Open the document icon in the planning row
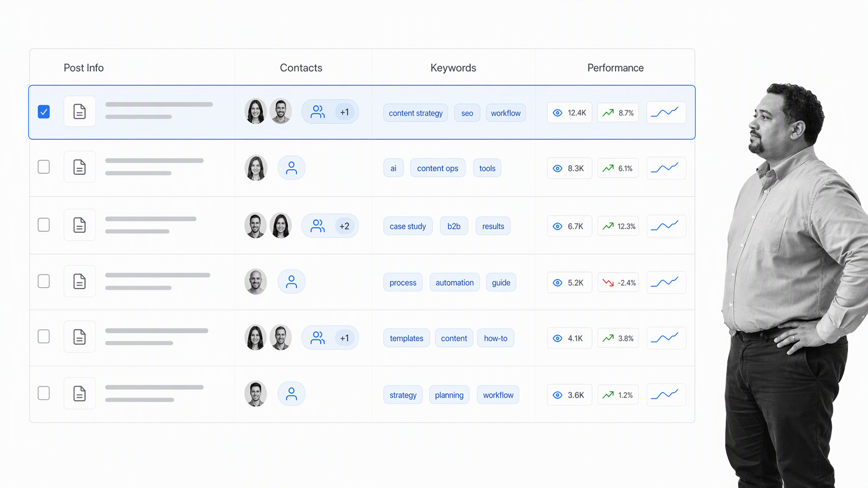868x488 pixels. tap(80, 393)
